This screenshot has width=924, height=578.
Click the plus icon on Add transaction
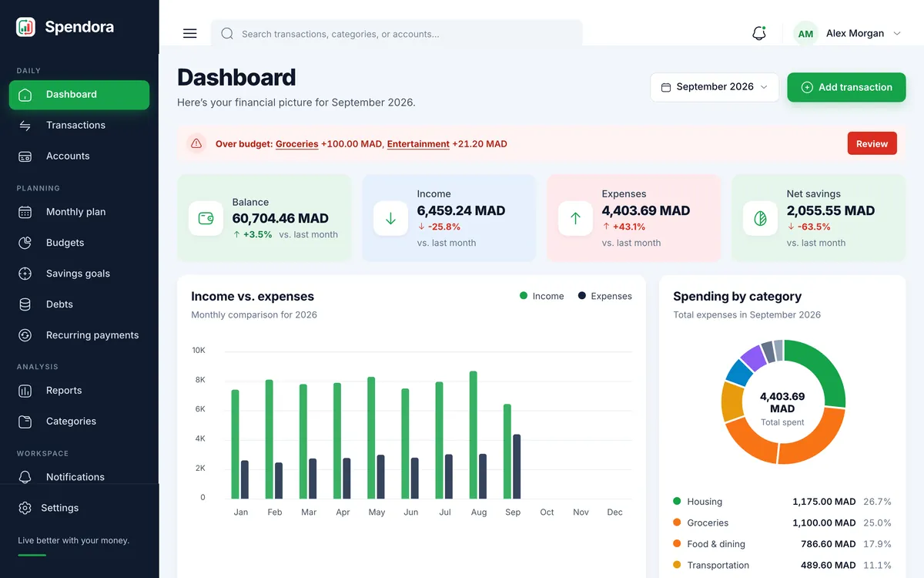807,87
